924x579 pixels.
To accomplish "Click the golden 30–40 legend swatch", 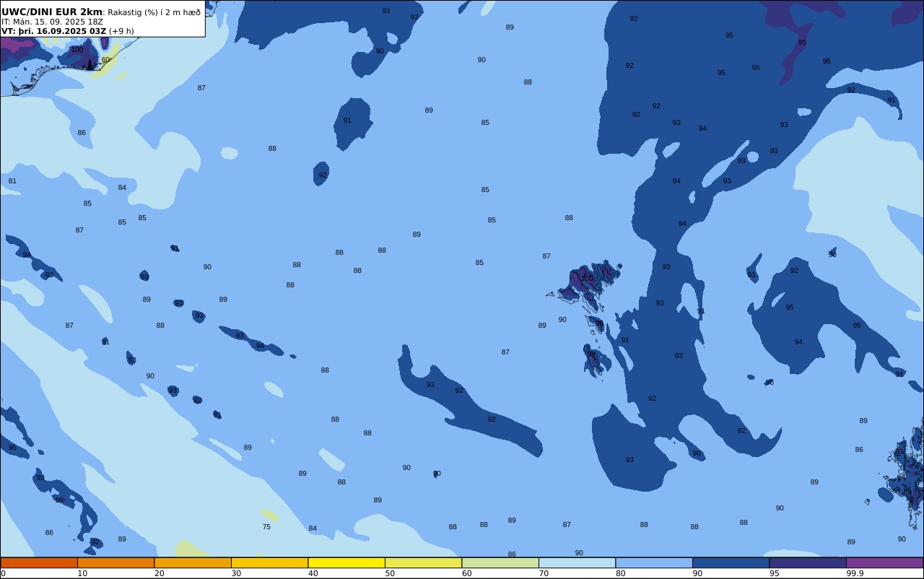I will click(x=269, y=562).
